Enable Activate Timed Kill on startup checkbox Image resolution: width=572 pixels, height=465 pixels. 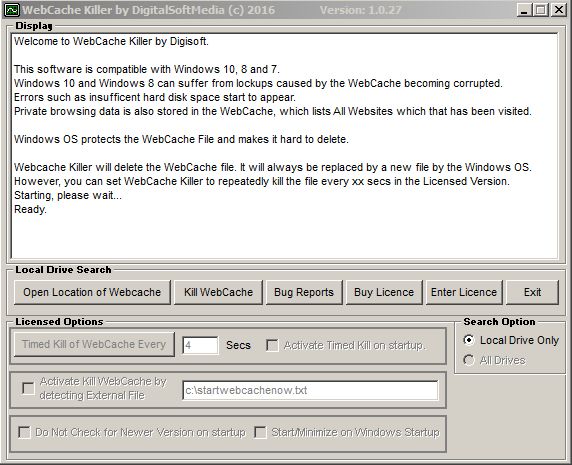[x=272, y=345]
